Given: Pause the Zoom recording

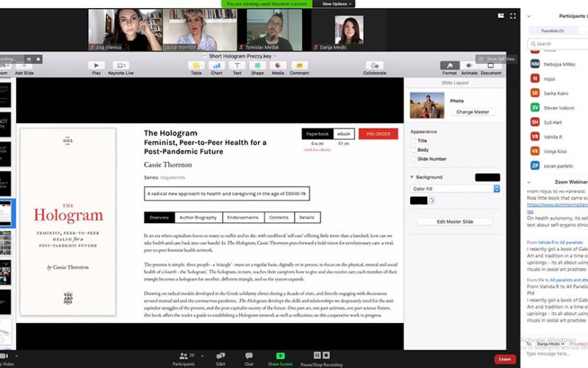Looking at the screenshot, I should pos(318,355).
